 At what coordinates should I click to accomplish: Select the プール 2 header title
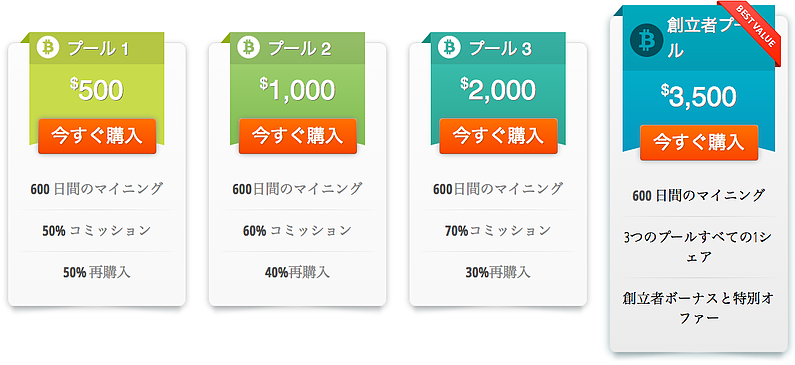tap(299, 49)
